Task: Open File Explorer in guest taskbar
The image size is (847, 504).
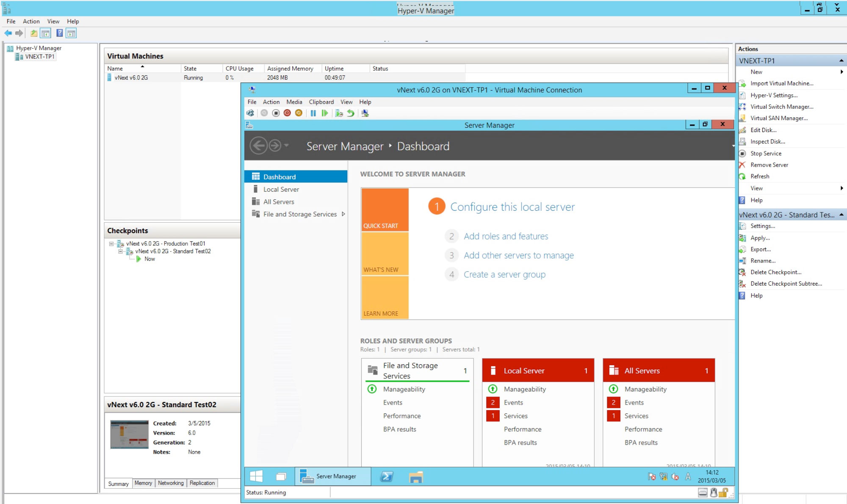Action: click(416, 476)
